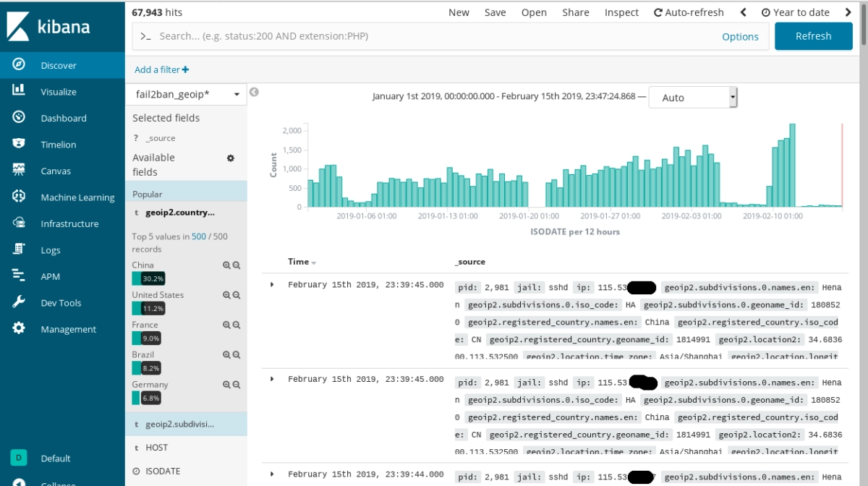Step time range forward
The image size is (868, 486).
click(848, 12)
